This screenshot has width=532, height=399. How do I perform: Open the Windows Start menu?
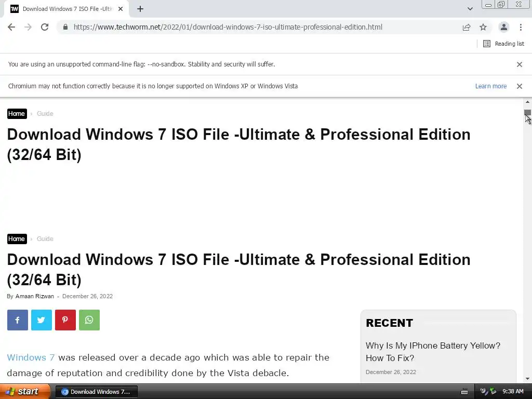tap(24, 391)
